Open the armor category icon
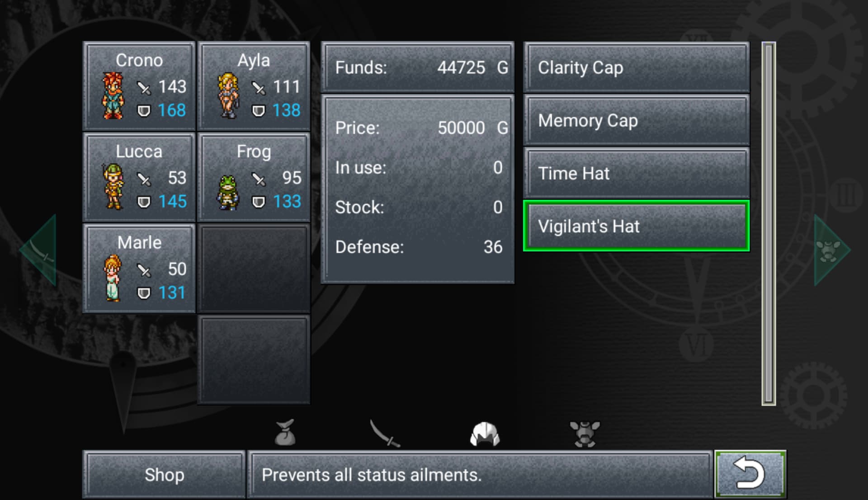This screenshot has height=500, width=868. point(585,434)
